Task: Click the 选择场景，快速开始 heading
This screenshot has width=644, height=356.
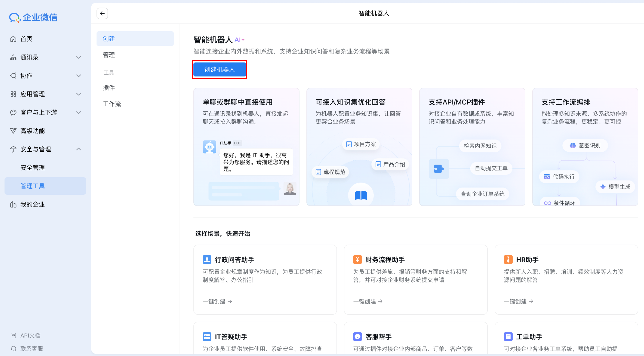Action: [x=222, y=234]
